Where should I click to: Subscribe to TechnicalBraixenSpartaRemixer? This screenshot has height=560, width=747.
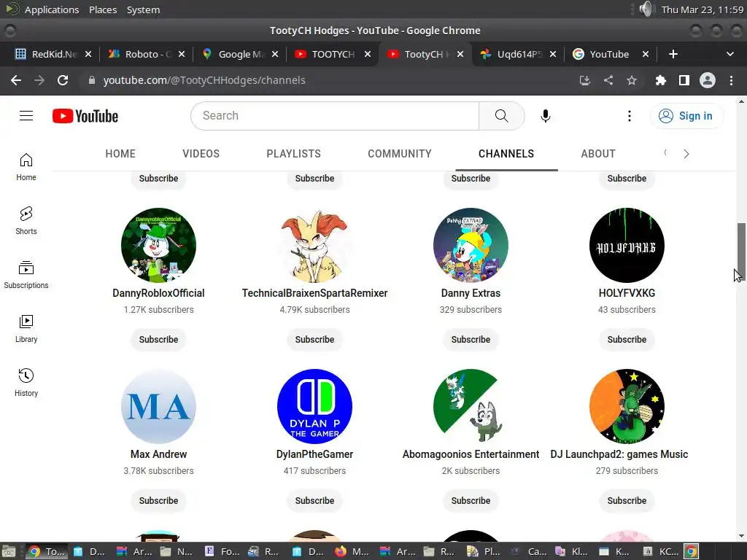coord(314,340)
